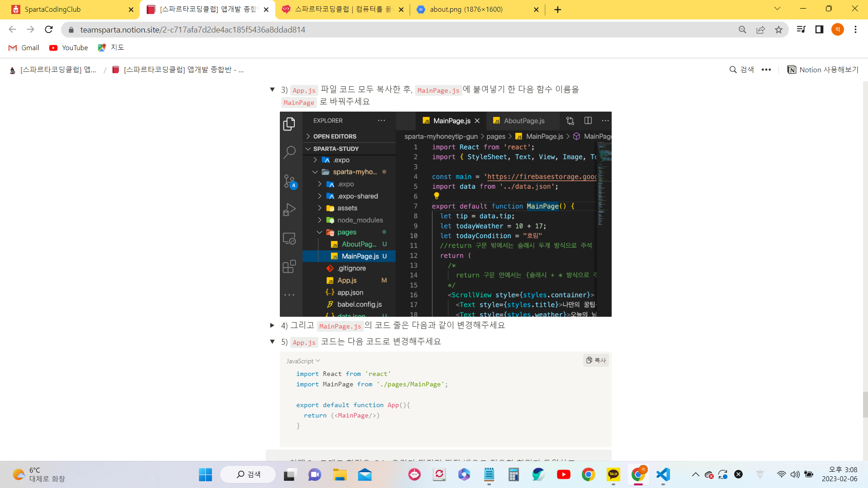
Task: Open the clock showing 오후 3:08
Action: point(839,474)
